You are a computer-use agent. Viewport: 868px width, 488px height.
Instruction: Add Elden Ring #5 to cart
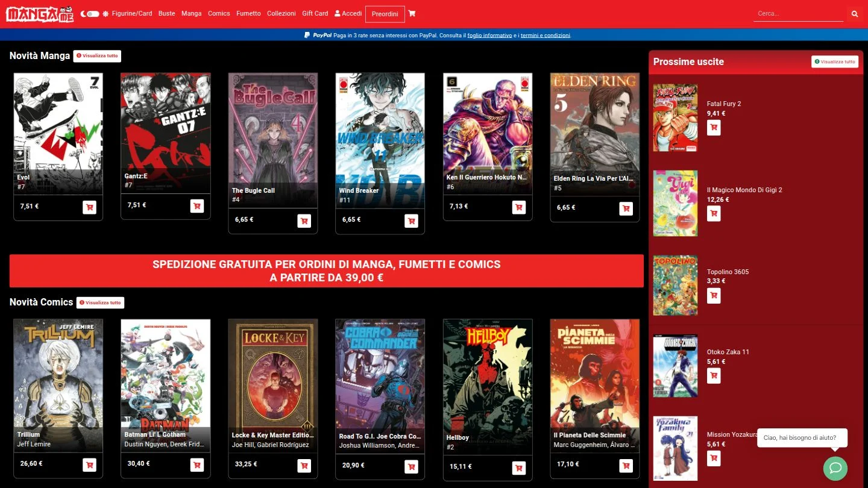(x=626, y=208)
